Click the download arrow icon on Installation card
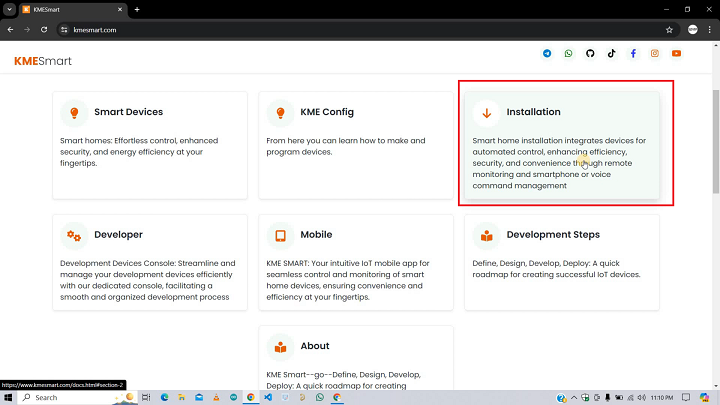720x405 pixels. coord(486,112)
